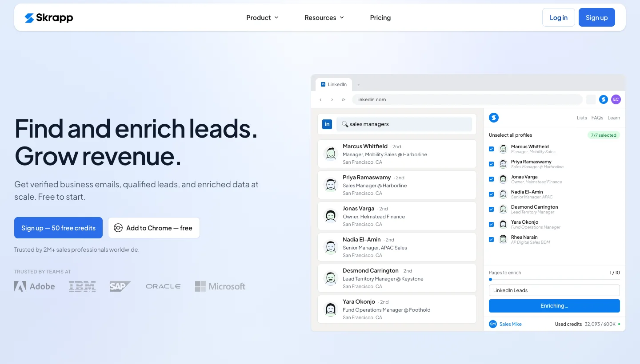Click Rhea Narain avatar in Skrapp panel
Viewport: 640px width, 364px height.
coord(503,239)
